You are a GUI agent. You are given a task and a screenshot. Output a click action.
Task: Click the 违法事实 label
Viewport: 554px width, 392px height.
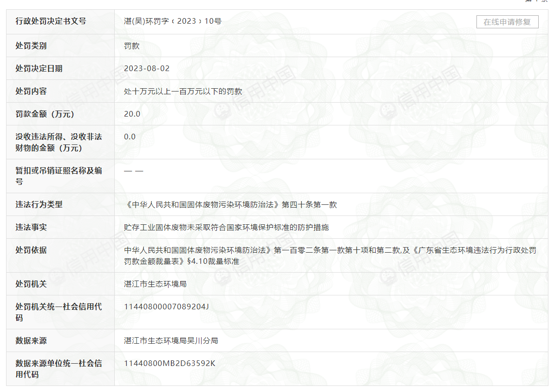[31, 227]
